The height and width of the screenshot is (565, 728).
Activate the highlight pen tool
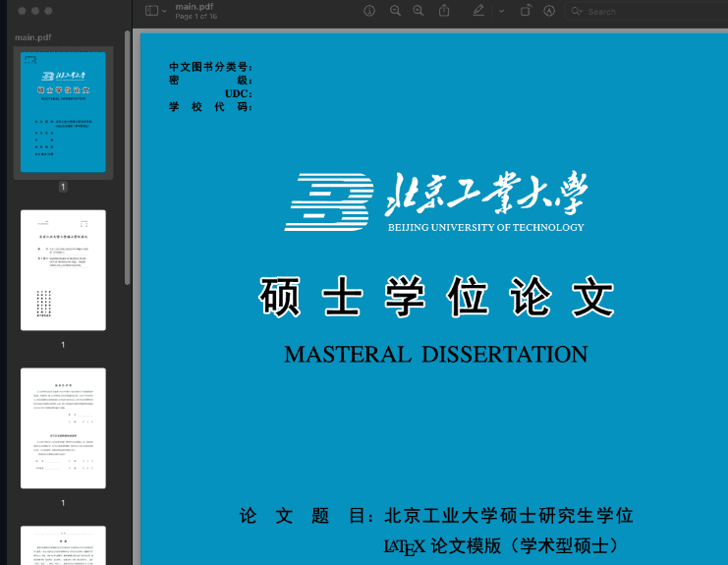coord(478,10)
